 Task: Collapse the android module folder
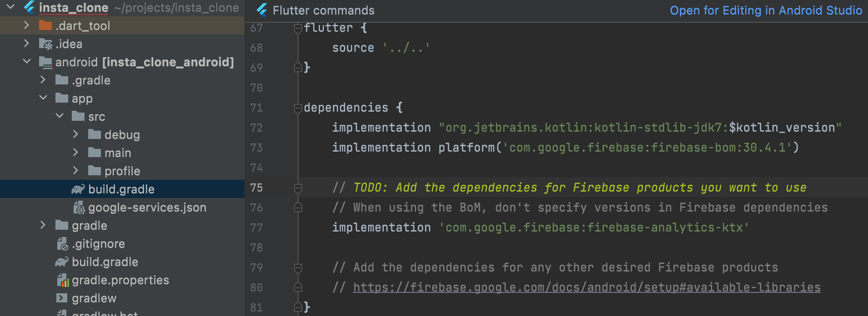pos(27,61)
